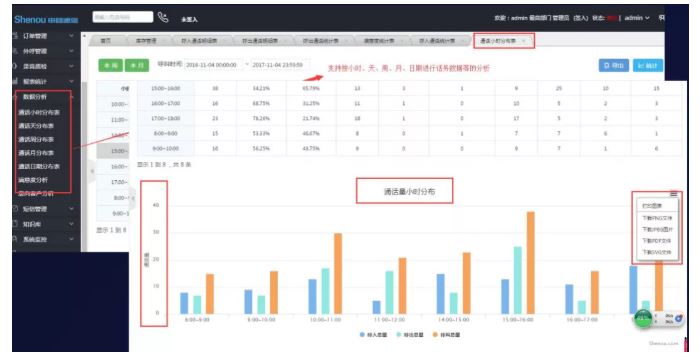Choose 下载PNG文件 from chart menu
Screen dimensions: 699x362
click(x=657, y=218)
